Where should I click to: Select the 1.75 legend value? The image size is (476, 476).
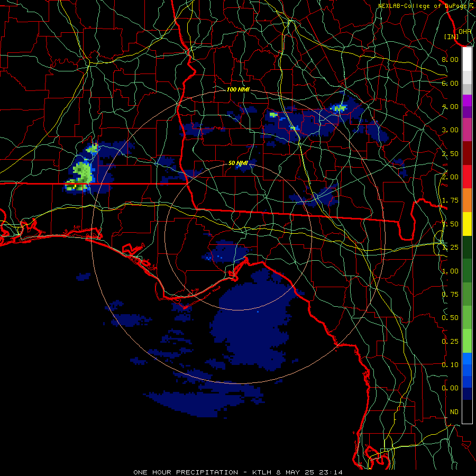point(450,200)
